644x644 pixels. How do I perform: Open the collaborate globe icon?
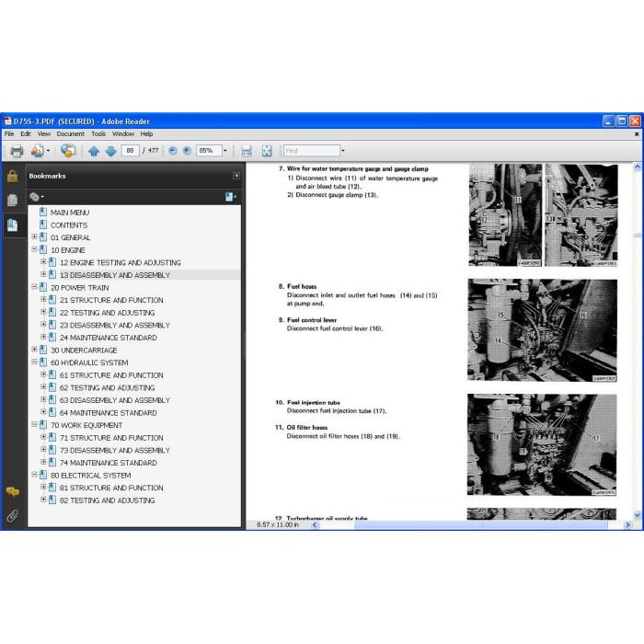pos(68,151)
